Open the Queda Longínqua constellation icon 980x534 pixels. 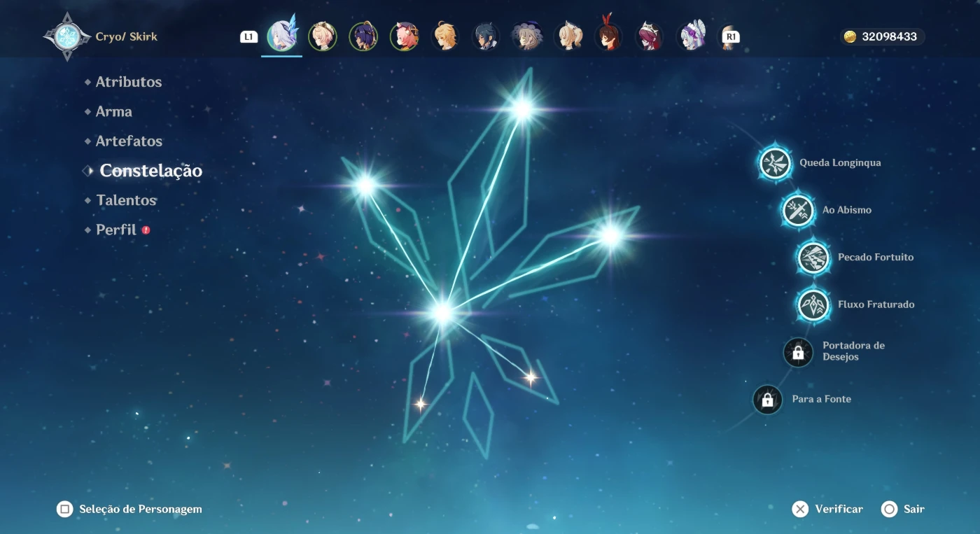pos(776,163)
